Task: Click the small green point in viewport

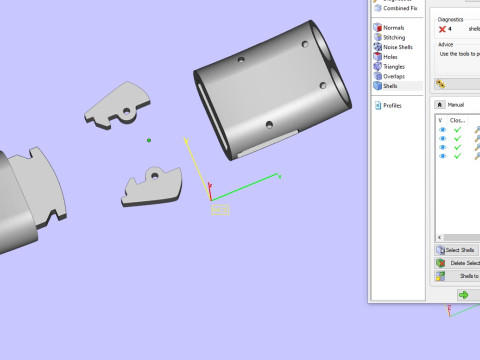Action: [x=149, y=140]
